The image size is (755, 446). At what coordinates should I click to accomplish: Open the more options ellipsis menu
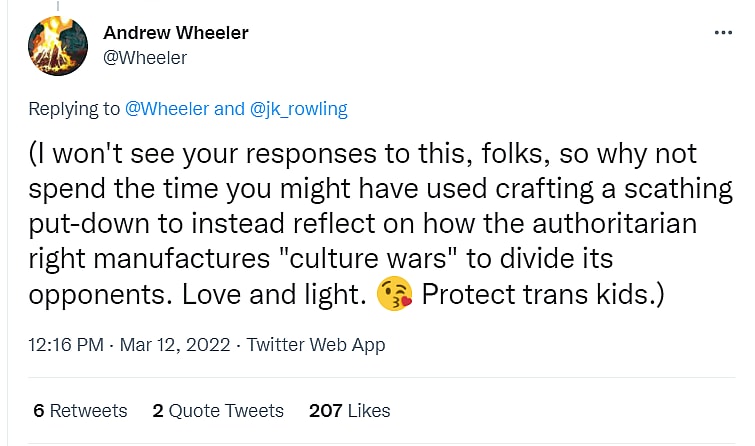723,33
